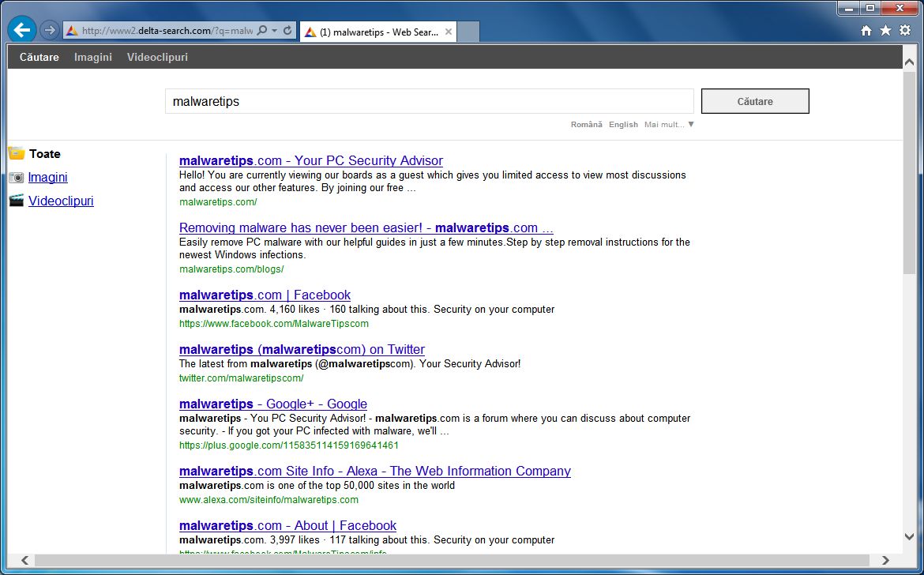Click the Căutare search button
The height and width of the screenshot is (575, 924).
point(754,101)
